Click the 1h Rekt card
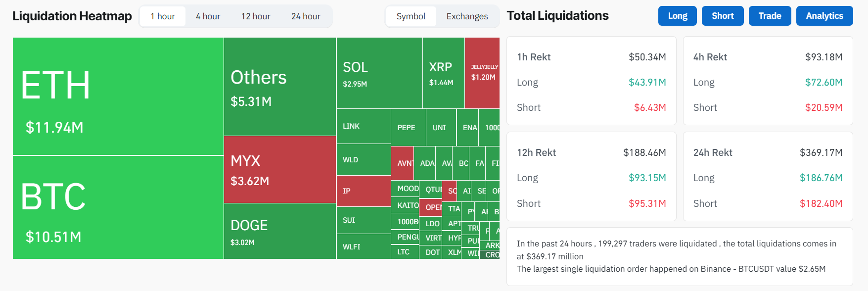Screen dimensions: 868x291 (591, 81)
